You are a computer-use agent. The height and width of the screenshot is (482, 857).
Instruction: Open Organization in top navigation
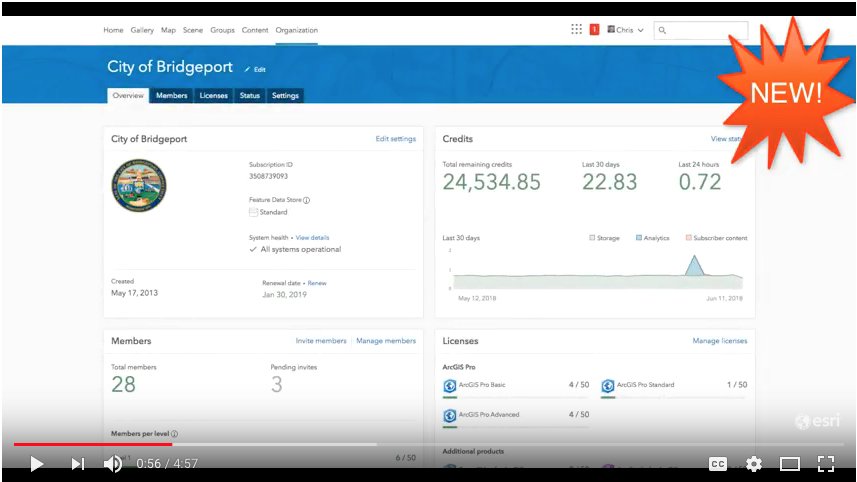[296, 30]
